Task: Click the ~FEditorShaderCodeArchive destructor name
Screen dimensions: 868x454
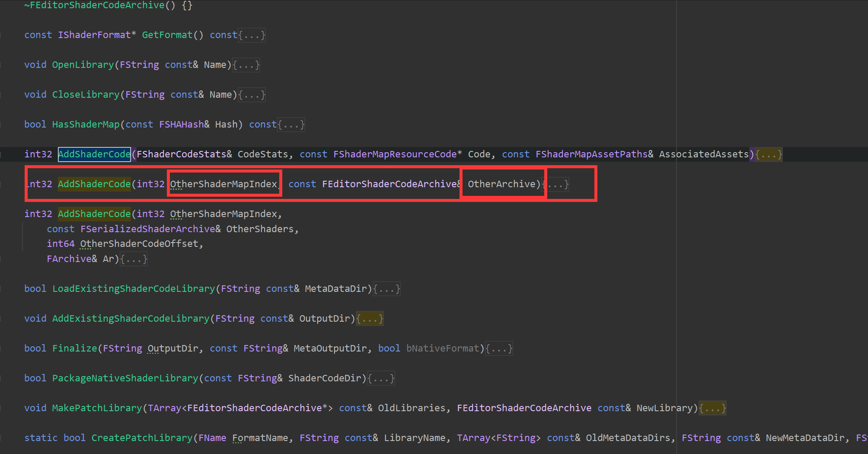Action: [95, 5]
